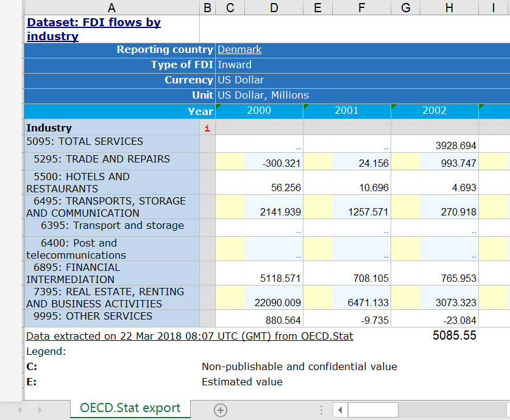Switch to the OECD.Stat export sheet tab

pyautogui.click(x=130, y=408)
